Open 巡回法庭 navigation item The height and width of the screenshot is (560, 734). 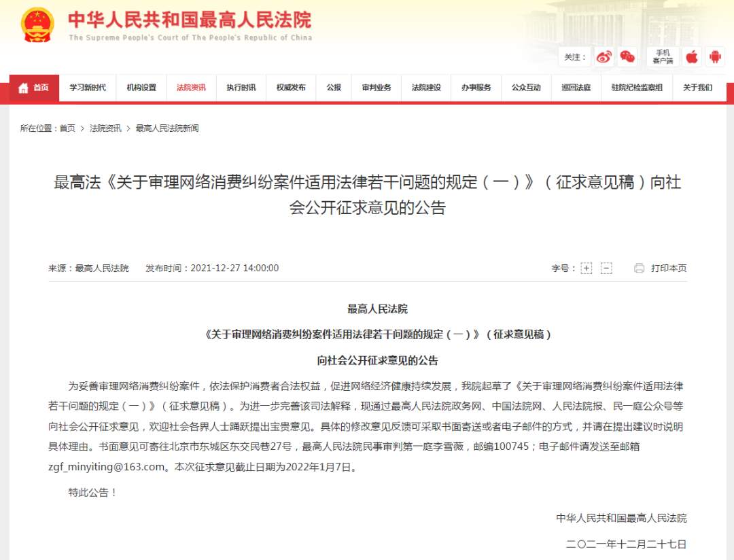coord(576,88)
